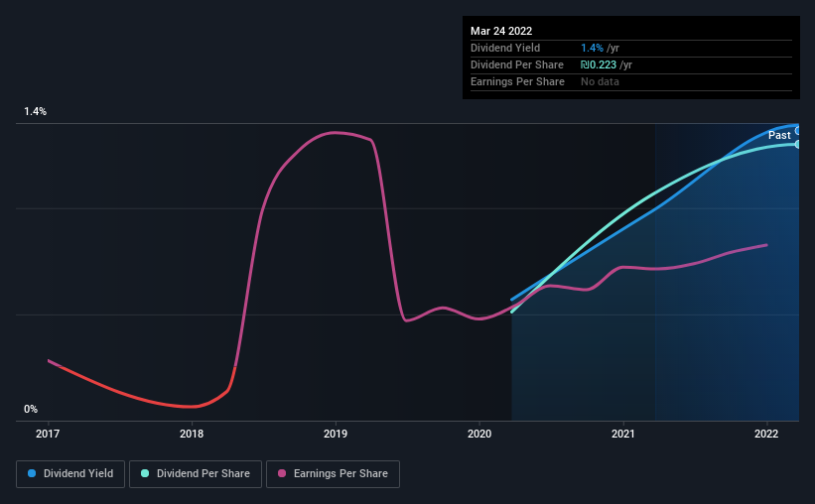Select the Dividend Per Share end-point marker
The image size is (815, 504).
point(798,145)
